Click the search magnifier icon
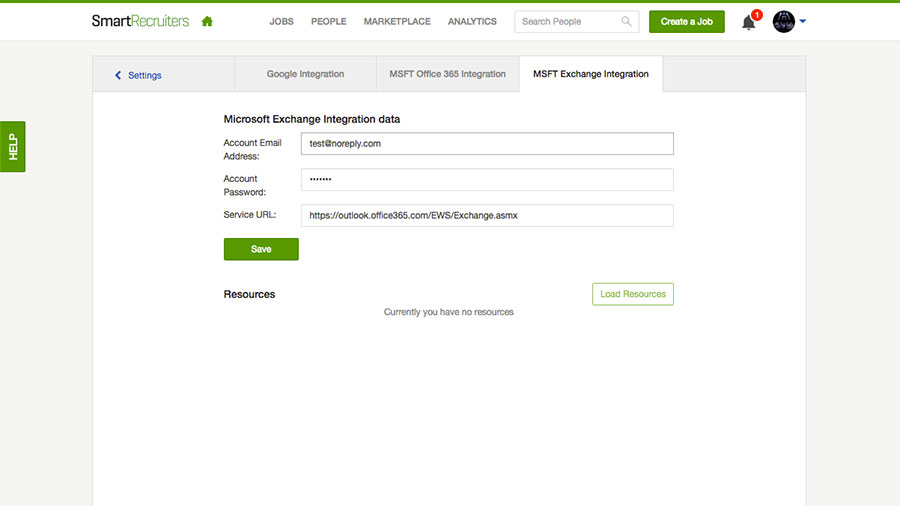Viewport: 900px width, 506px height. 627,21
